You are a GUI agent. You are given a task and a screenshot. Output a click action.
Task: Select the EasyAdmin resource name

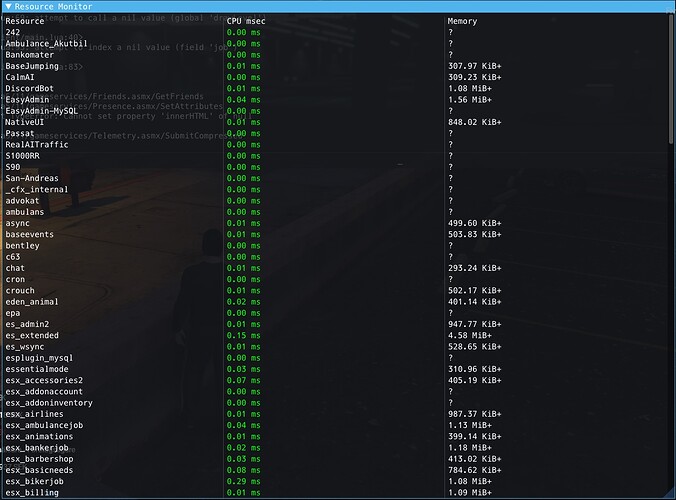[x=27, y=100]
